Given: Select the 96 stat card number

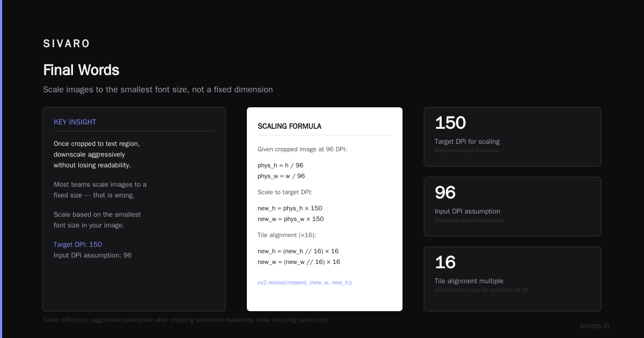Looking at the screenshot, I should 445,193.
